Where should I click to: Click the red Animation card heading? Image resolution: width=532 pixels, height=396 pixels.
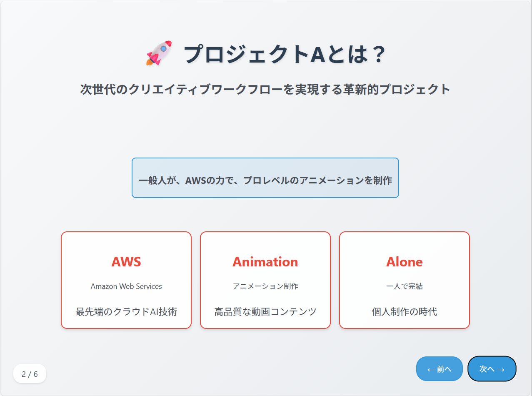coord(265,262)
